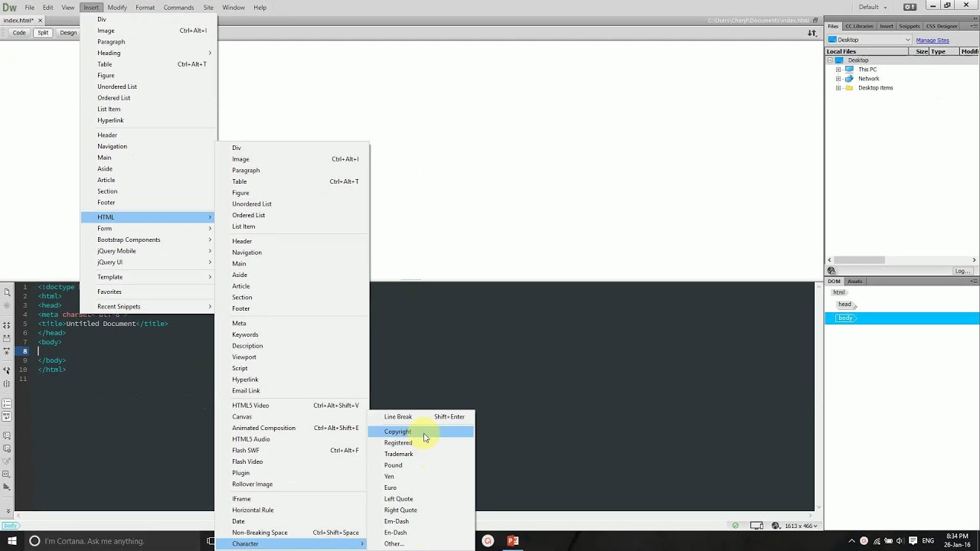Enable Split view mode

(x=42, y=32)
